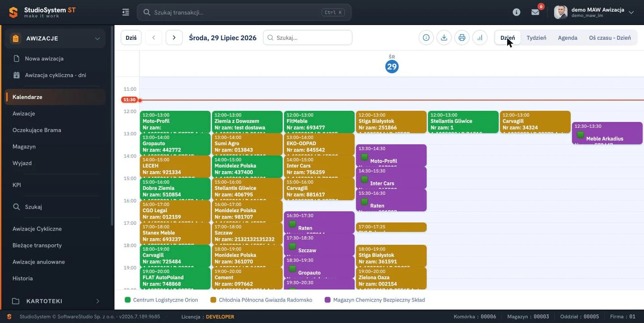Open LECEH 14:00–15:00 appointment
The width and height of the screenshot is (644, 323).
(175, 167)
